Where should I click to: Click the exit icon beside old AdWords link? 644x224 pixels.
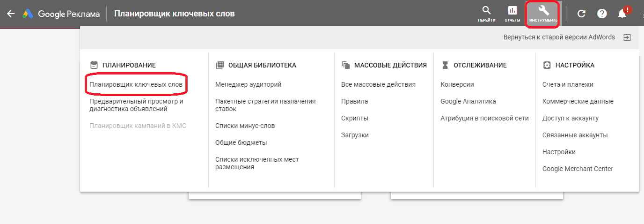point(627,37)
